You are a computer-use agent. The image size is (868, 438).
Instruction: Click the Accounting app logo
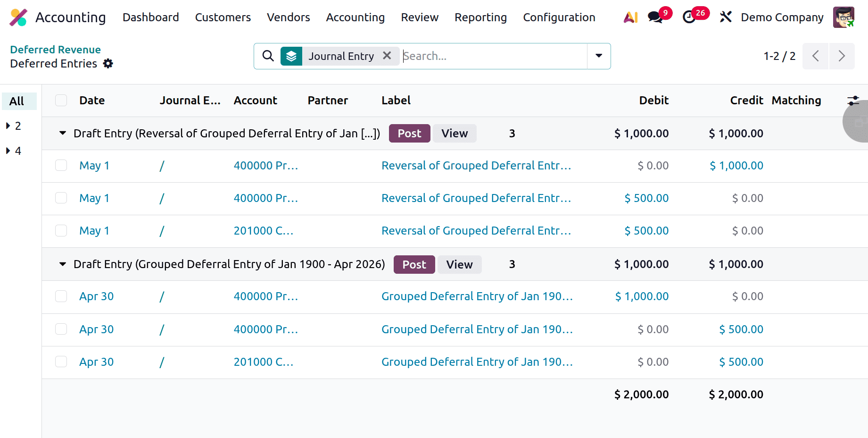pos(18,17)
